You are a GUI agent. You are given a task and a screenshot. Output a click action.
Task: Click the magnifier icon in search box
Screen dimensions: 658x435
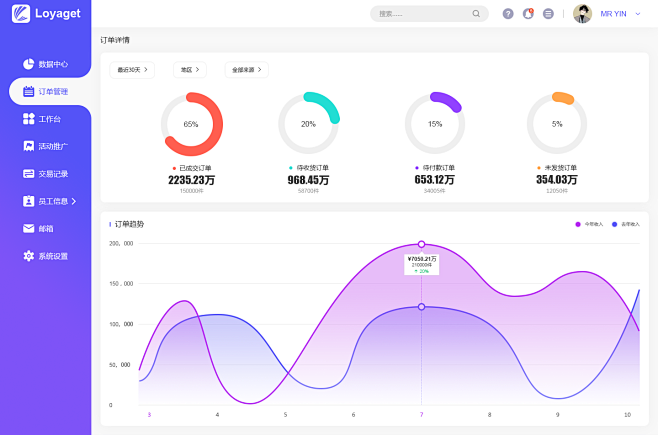[476, 13]
